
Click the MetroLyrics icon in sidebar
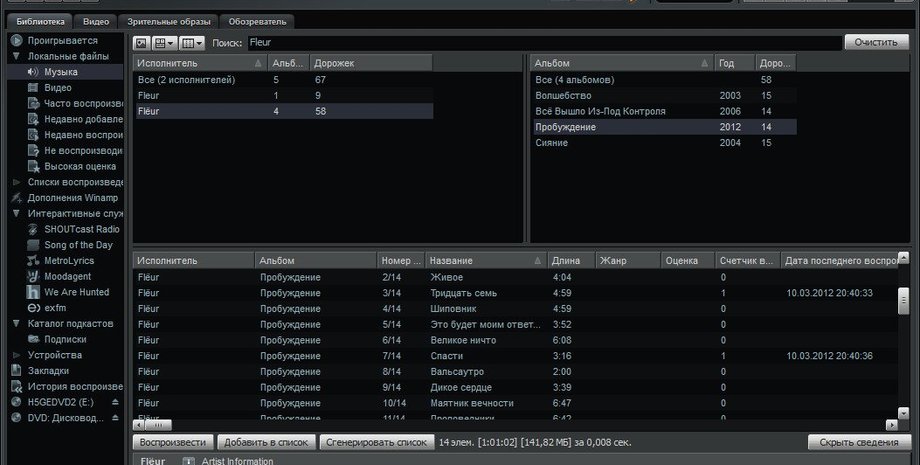pyautogui.click(x=34, y=260)
